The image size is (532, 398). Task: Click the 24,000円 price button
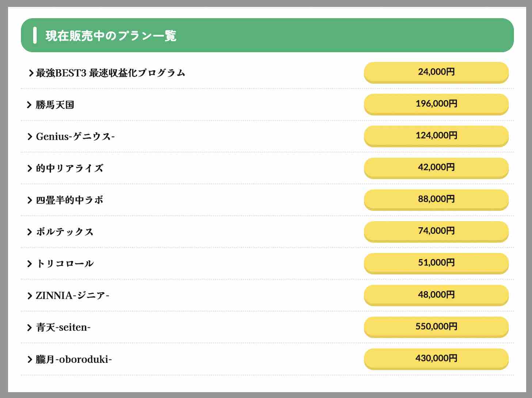pyautogui.click(x=436, y=72)
